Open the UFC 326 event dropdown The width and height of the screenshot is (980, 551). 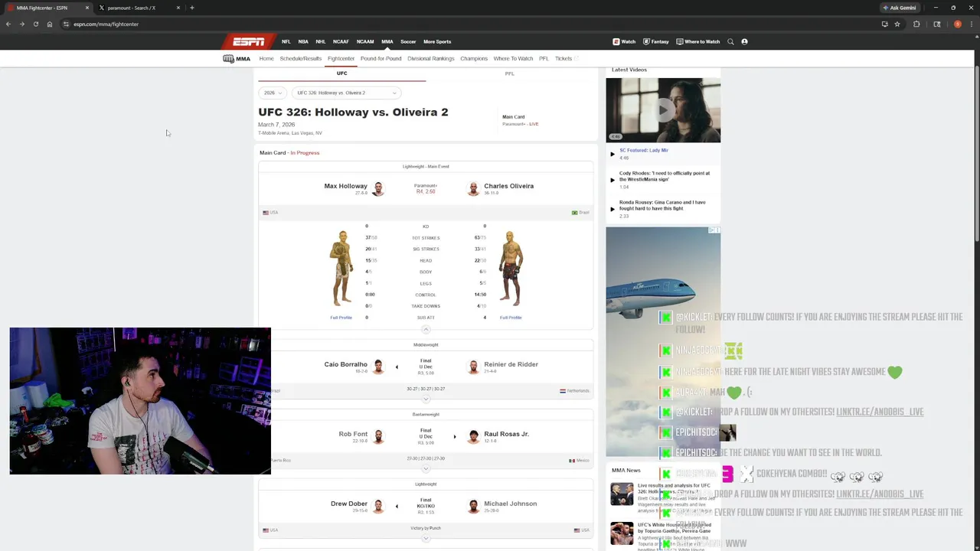346,93
